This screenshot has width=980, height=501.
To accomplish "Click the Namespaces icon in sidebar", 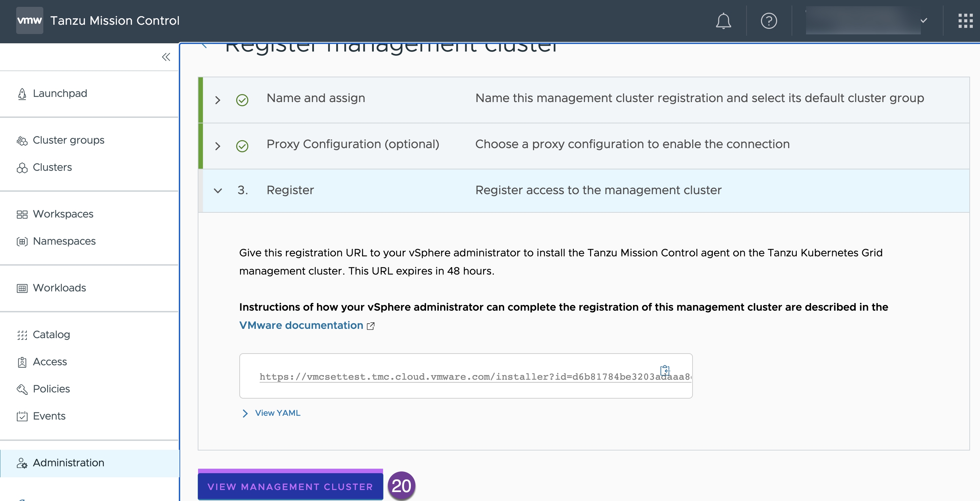I will [x=22, y=240].
